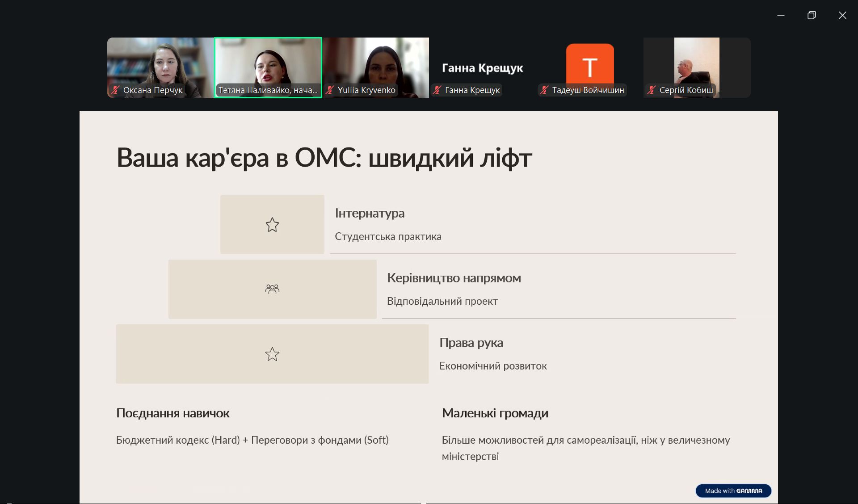
Task: Select Сергій Кобиш video thumbnail
Action: [696, 63]
